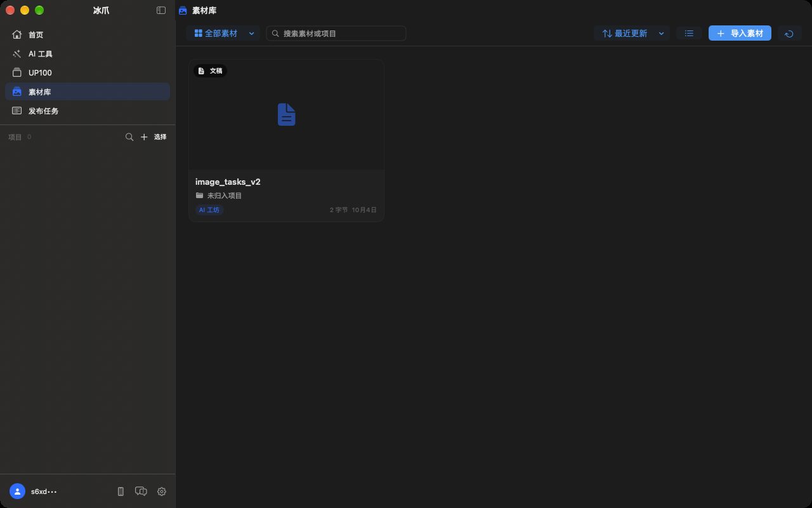Click the AI 工坊 tag
The image size is (812, 508).
(210, 210)
